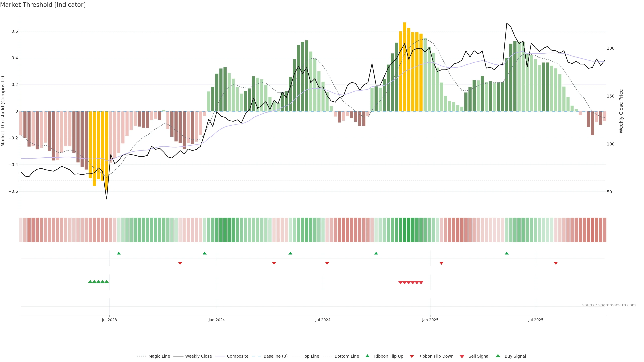Click the Sell Signal legend icon
This screenshot has width=644, height=362.
tap(462, 356)
